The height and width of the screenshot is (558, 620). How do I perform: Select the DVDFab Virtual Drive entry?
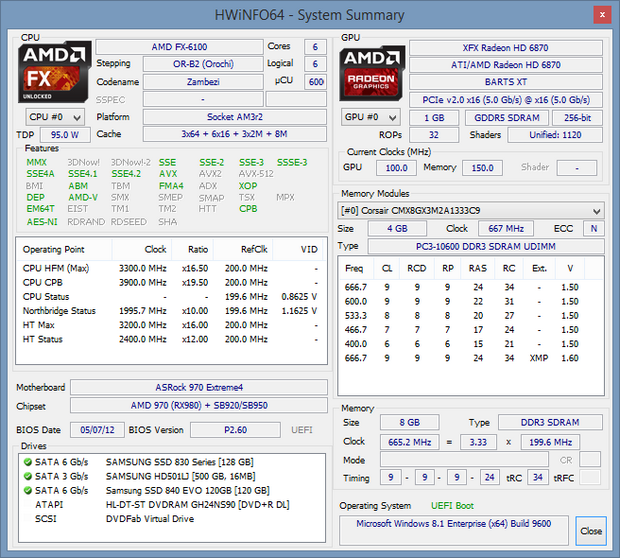click(172, 519)
